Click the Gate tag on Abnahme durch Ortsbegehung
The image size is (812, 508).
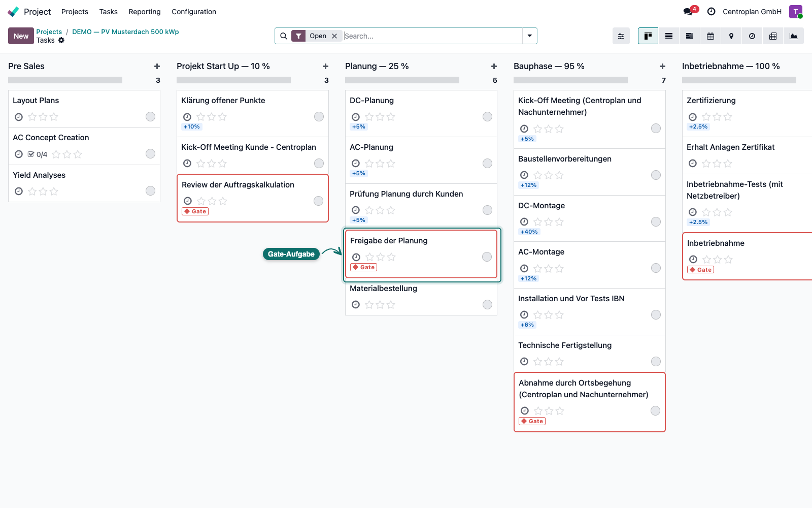tap(532, 421)
